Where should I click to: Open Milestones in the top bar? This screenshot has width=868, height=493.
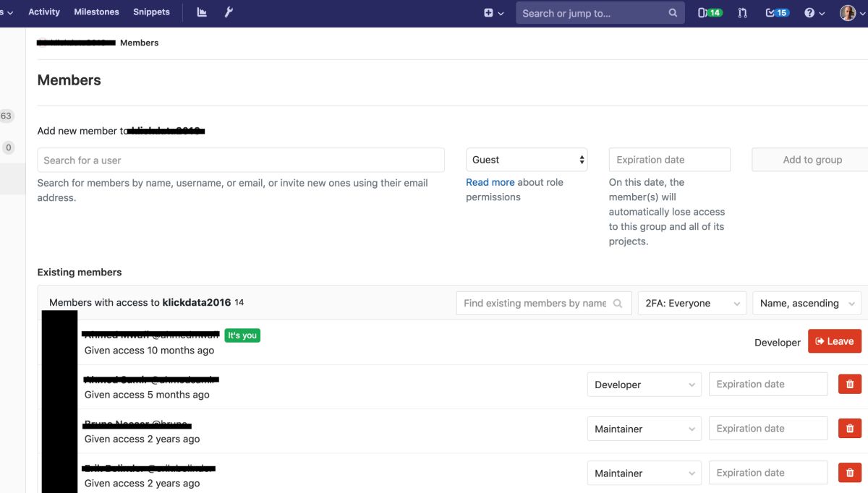coord(96,12)
